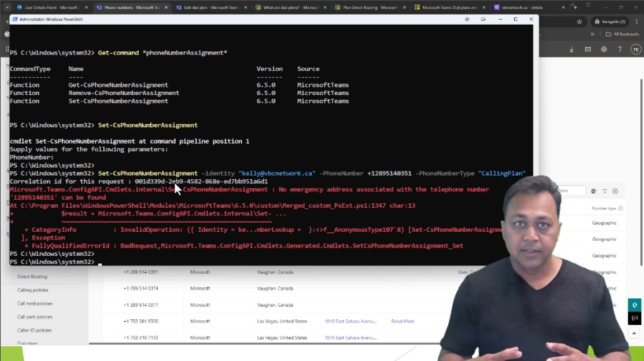Open the Cloud Shell console icon
Viewport: 644px width, 361px height.
tap(587, 49)
